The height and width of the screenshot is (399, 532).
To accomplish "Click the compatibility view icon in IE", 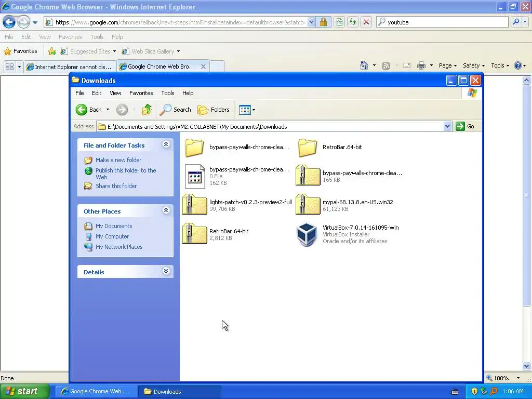I will tap(339, 22).
